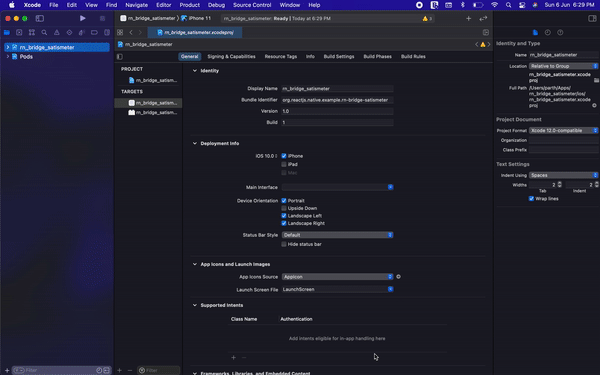Check the iPad device checkbox
This screenshot has width=600, height=375.
284,164
